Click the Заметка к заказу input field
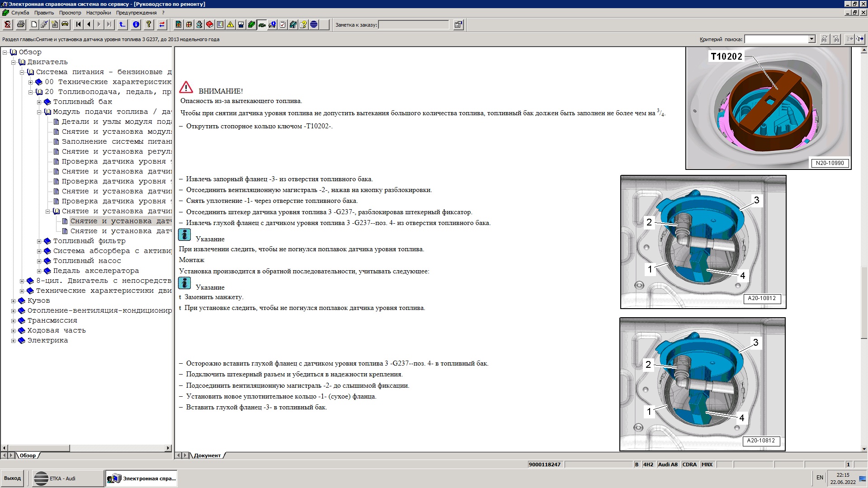 (x=413, y=25)
